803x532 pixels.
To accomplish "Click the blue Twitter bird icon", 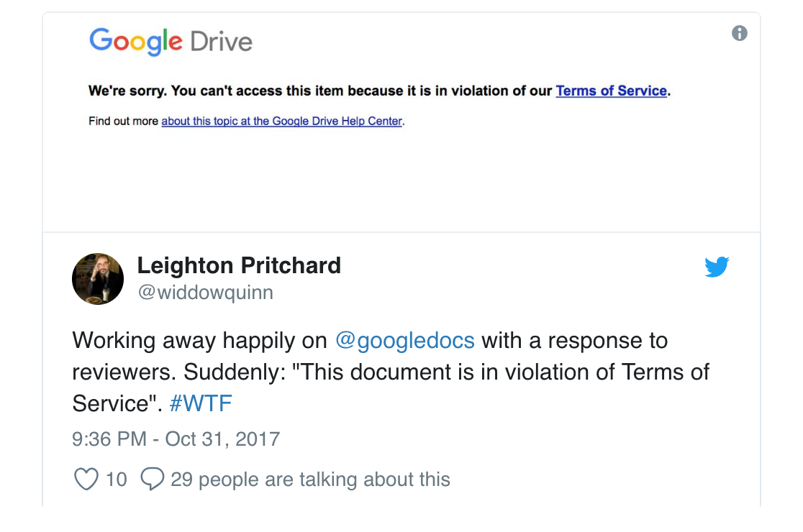I will tap(717, 267).
